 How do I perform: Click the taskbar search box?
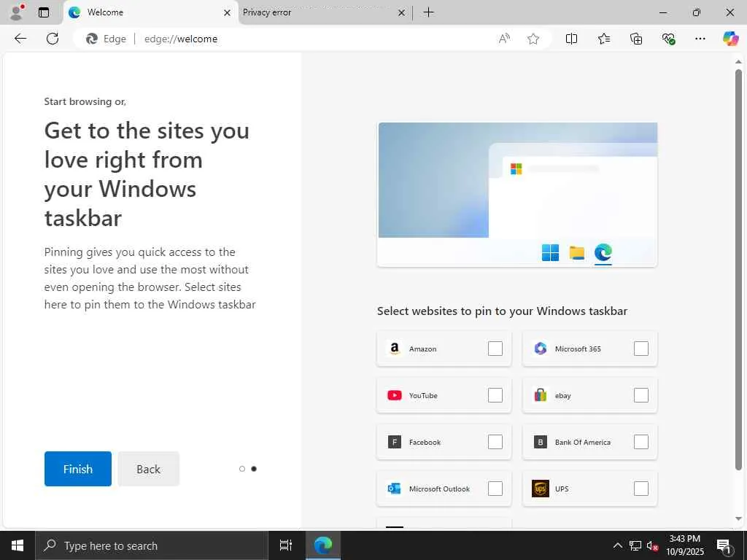[152, 545]
